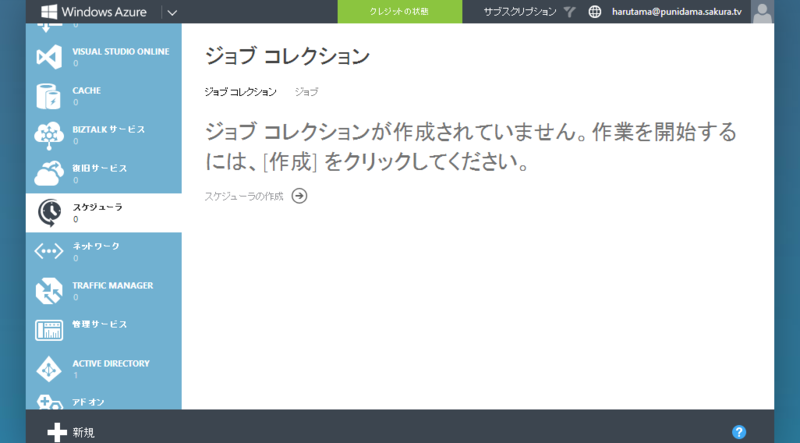Click the plus icon in the bottom bar
This screenshot has height=443, width=800.
tap(57, 432)
